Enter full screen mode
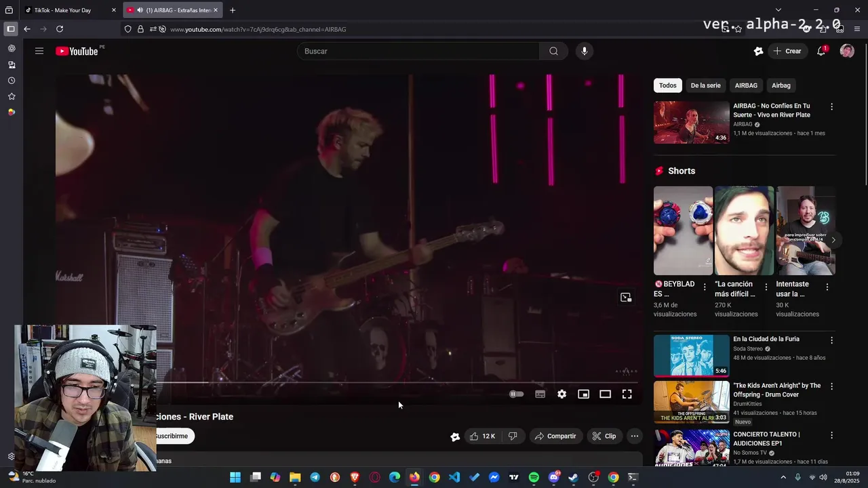This screenshot has height=488, width=868. coord(627,394)
